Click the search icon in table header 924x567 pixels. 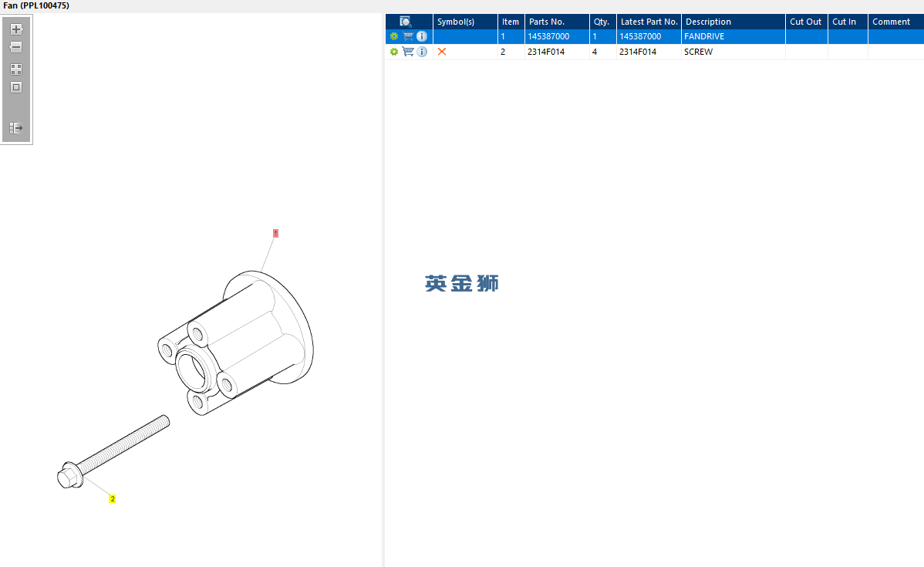coord(406,22)
